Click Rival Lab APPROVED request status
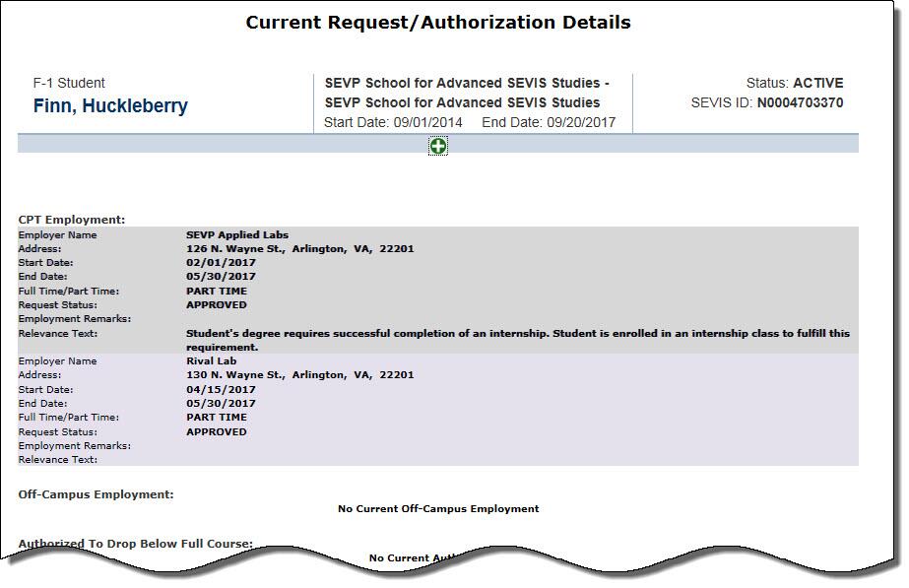Screen dimensions: 909x588 coord(217,432)
